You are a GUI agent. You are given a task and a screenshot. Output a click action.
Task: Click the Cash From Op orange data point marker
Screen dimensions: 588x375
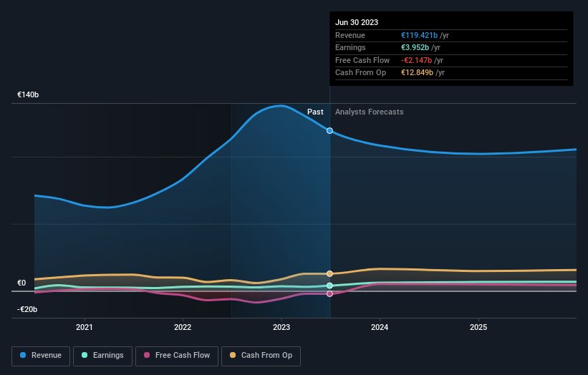pyautogui.click(x=329, y=274)
